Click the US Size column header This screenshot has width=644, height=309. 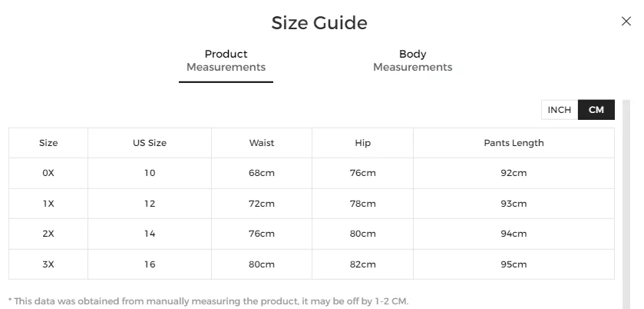click(150, 143)
